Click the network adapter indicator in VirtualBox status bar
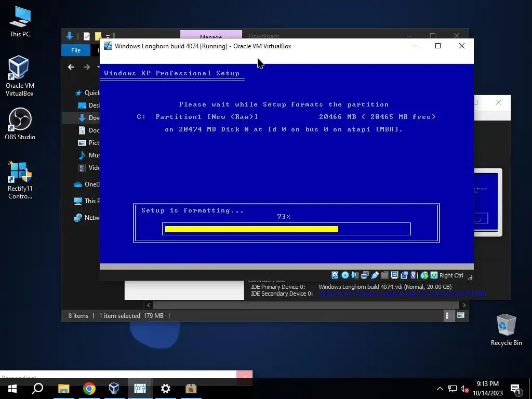The image size is (532, 399). [365, 275]
